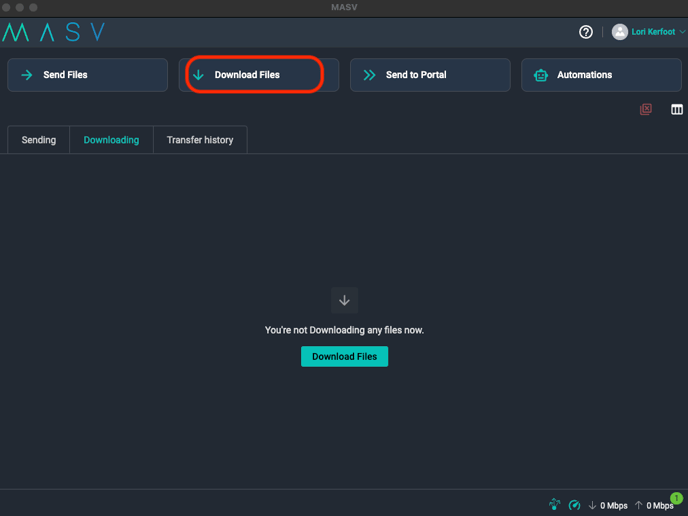
Task: Click the center download arrow box icon
Action: coord(344,301)
